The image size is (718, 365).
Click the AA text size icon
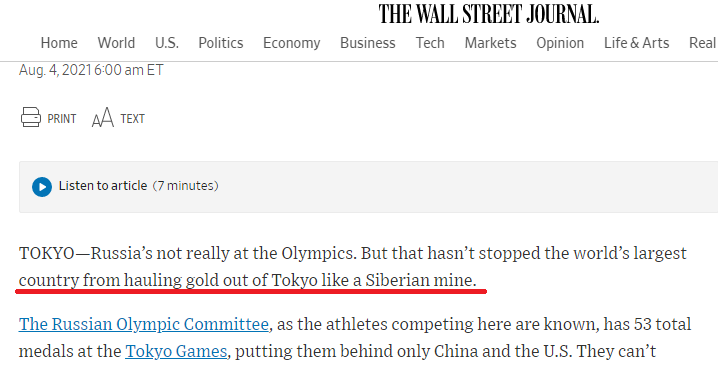103,118
